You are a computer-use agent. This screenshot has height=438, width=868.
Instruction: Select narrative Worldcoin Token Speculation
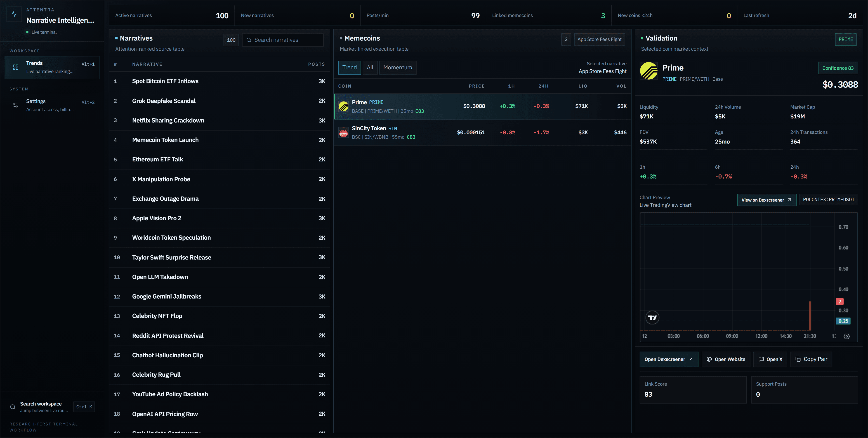coord(219,238)
